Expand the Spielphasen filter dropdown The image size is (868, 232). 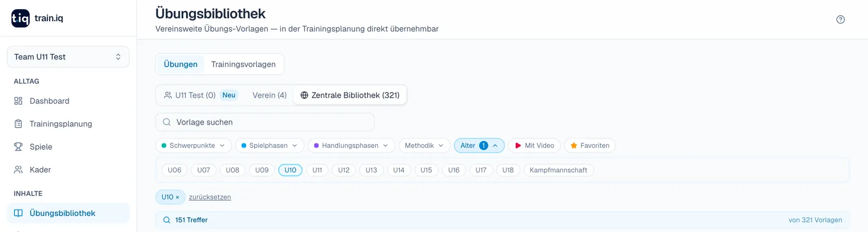pyautogui.click(x=270, y=146)
